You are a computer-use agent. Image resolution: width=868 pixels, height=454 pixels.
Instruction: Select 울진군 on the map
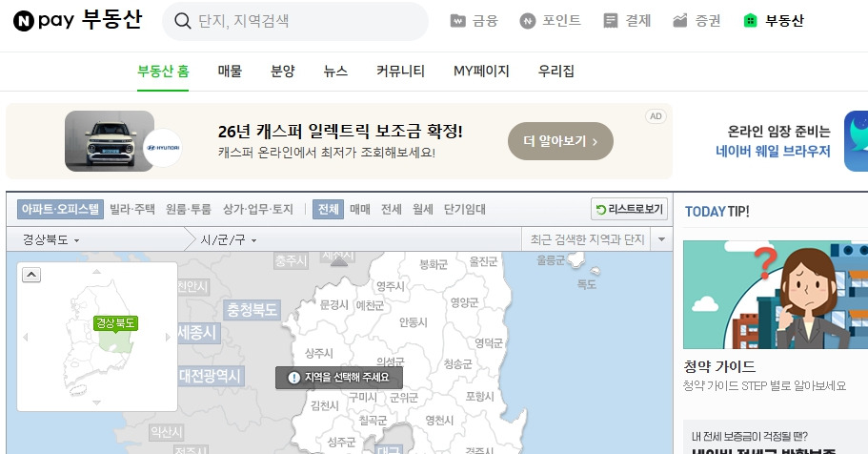(x=483, y=261)
